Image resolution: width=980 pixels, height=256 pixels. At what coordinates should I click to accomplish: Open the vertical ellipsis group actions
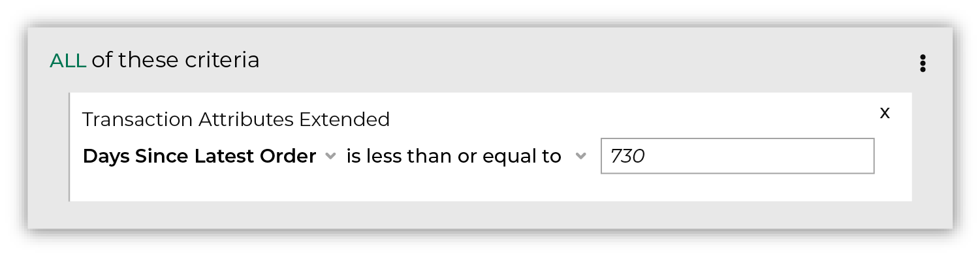(923, 63)
